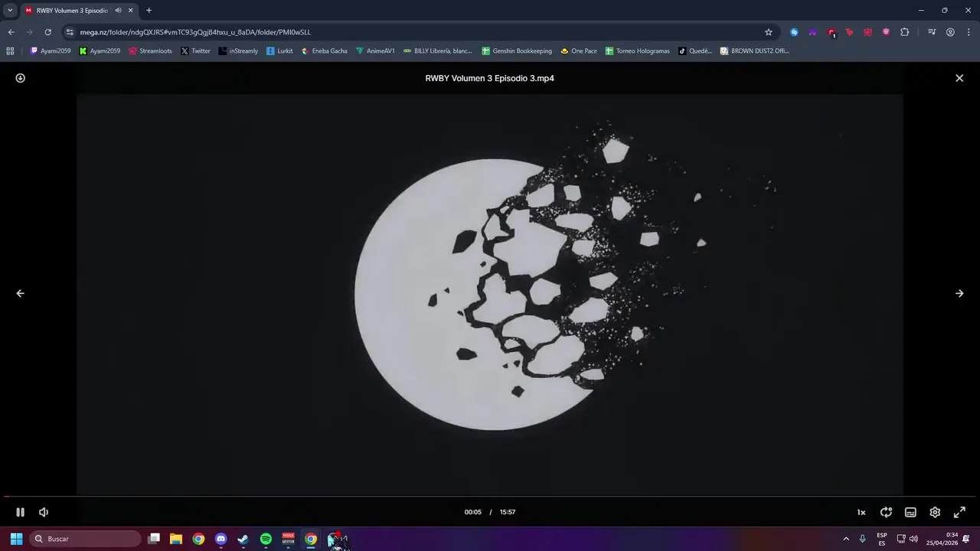The image size is (980, 551).
Task: Show hidden system tray icons
Action: point(846,539)
